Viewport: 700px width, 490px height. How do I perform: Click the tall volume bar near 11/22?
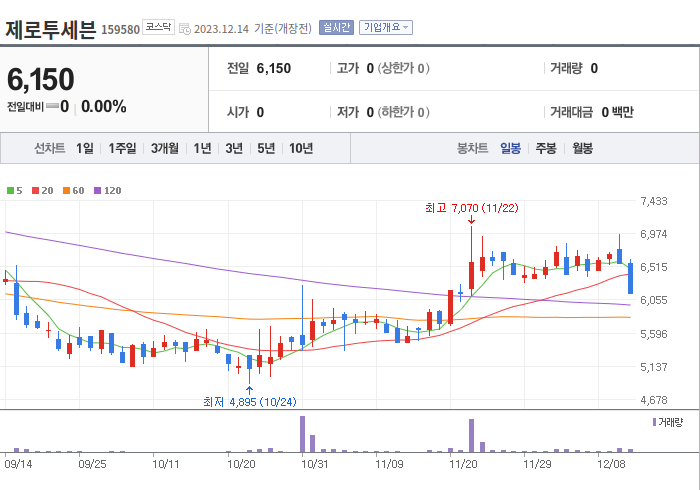471,436
